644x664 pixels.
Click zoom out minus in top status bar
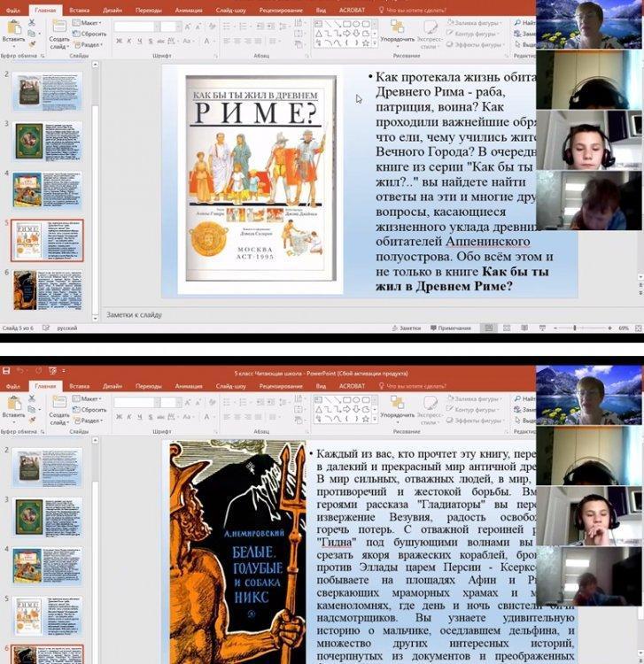click(555, 328)
